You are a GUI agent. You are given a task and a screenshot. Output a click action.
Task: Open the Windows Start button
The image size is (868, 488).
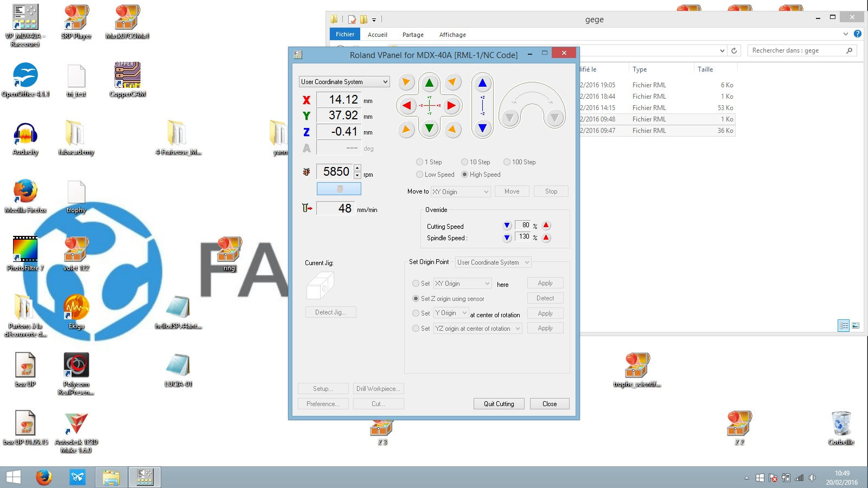(14, 477)
